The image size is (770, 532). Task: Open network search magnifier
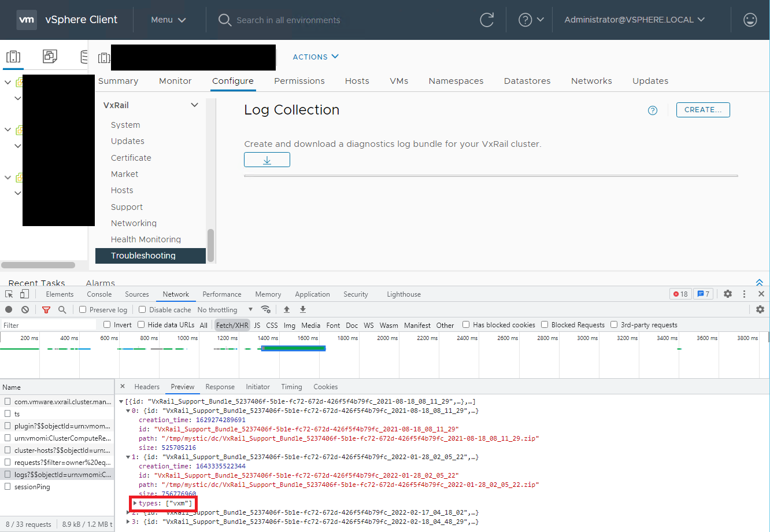click(62, 310)
